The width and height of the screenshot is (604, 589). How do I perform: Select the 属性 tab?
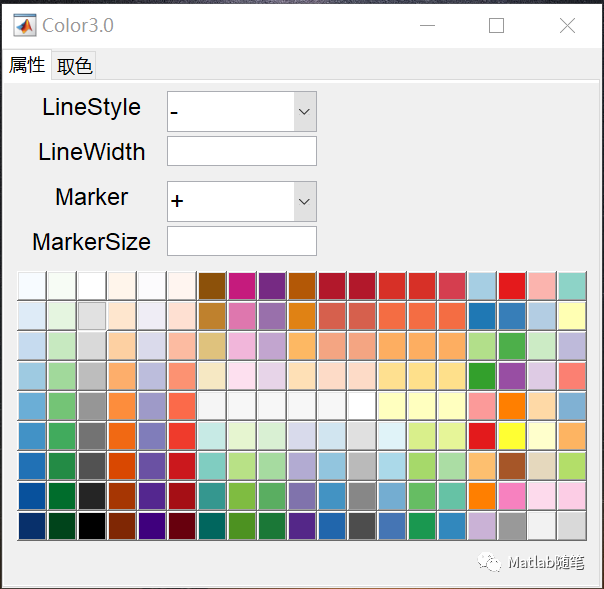(27, 66)
